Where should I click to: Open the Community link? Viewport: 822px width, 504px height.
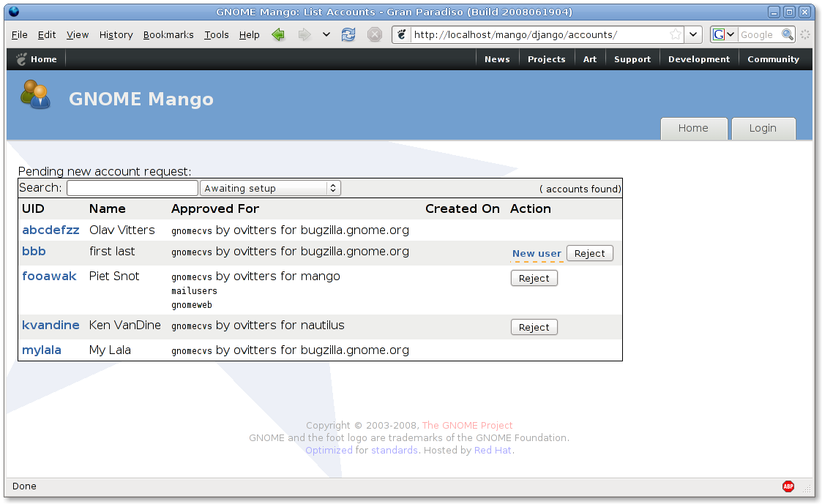pyautogui.click(x=773, y=59)
